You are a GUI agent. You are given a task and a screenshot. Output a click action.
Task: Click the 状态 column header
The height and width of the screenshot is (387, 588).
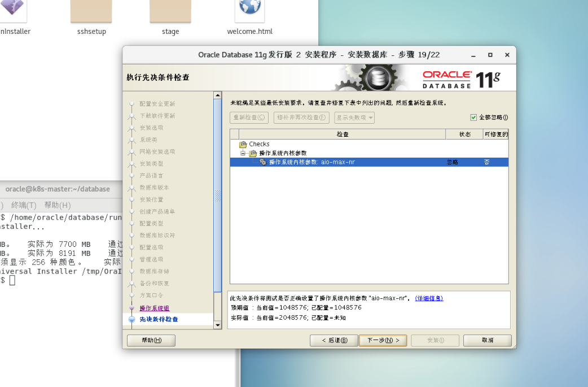(464, 134)
